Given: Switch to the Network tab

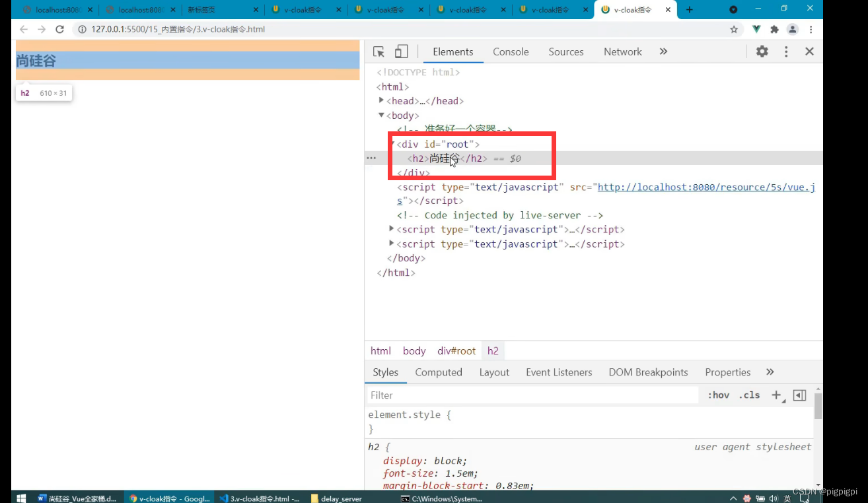Looking at the screenshot, I should pos(622,51).
